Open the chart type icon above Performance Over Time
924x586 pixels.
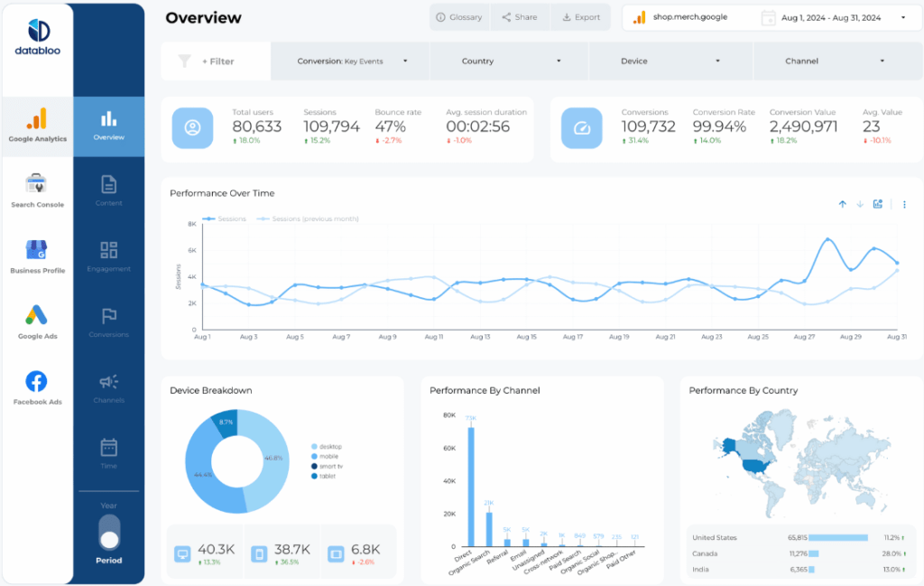tap(877, 204)
